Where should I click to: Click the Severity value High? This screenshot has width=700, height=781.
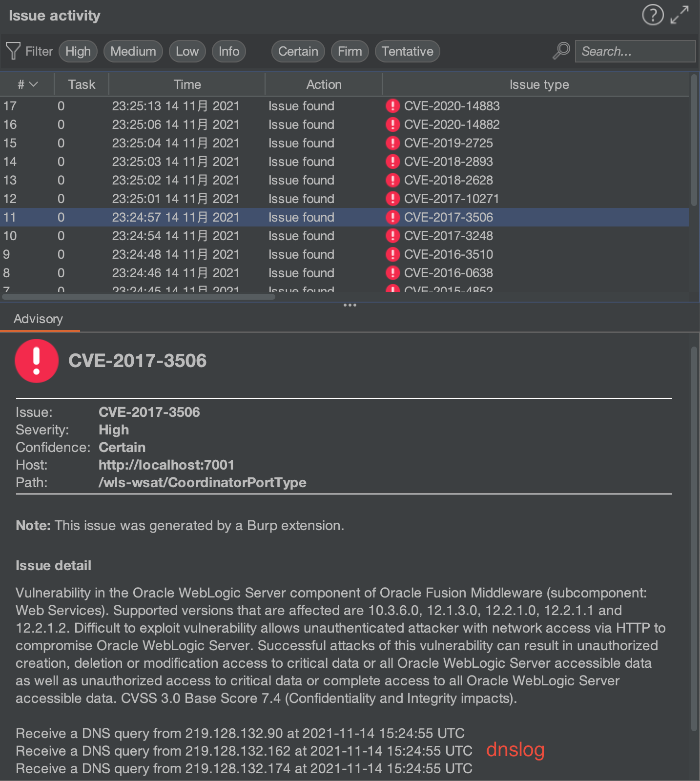tap(114, 430)
